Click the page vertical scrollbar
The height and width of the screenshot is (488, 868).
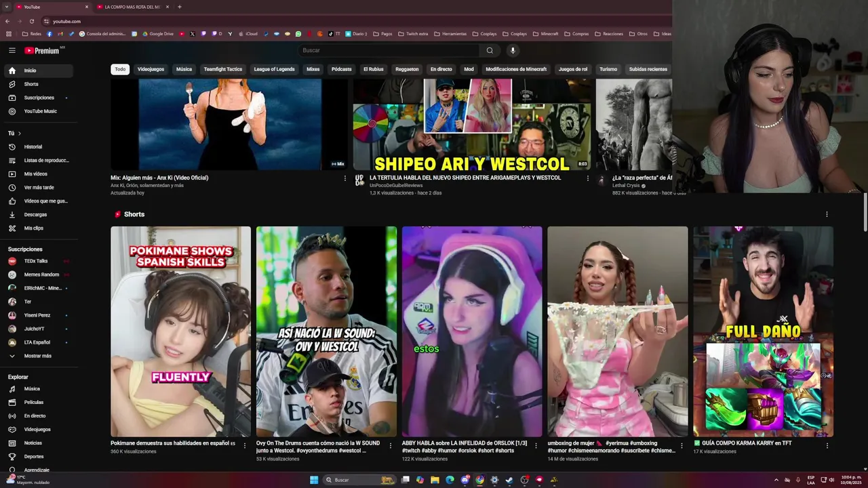point(865,213)
